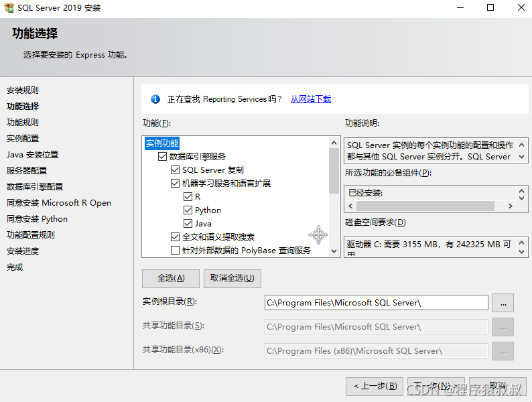Select the 功能配置规则 step
The width and height of the screenshot is (532, 402).
tap(31, 234)
